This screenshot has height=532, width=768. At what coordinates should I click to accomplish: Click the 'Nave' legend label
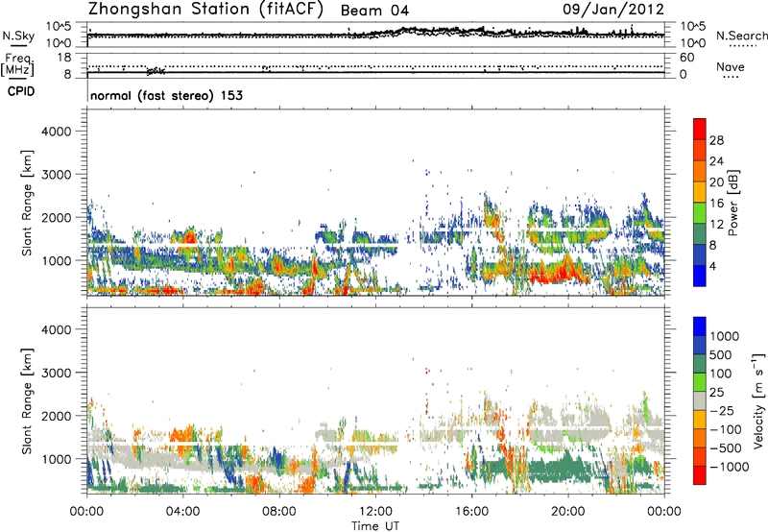[731, 66]
